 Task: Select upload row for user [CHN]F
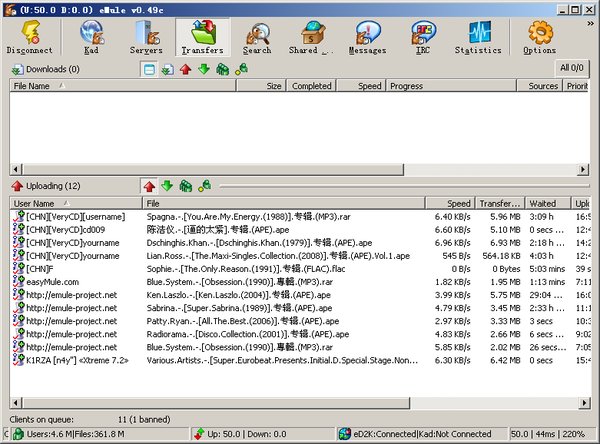point(300,269)
